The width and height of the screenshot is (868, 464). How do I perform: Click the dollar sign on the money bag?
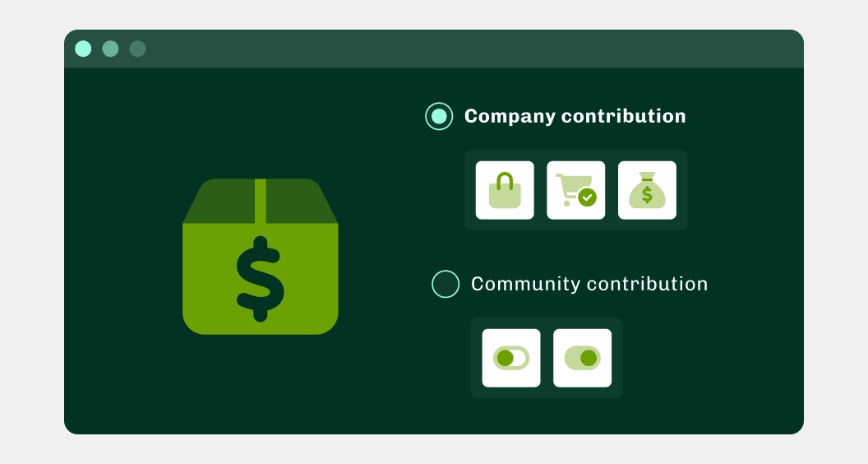pos(647,195)
